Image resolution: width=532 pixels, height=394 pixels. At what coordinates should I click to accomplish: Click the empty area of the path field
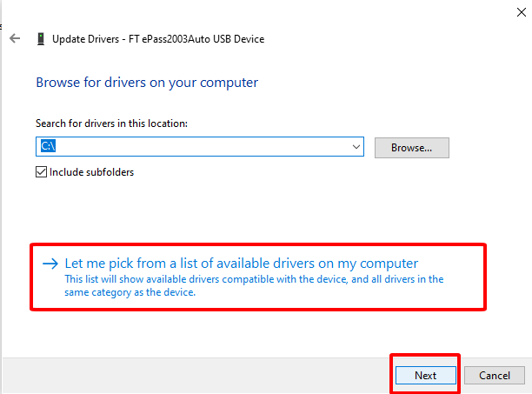(203, 147)
